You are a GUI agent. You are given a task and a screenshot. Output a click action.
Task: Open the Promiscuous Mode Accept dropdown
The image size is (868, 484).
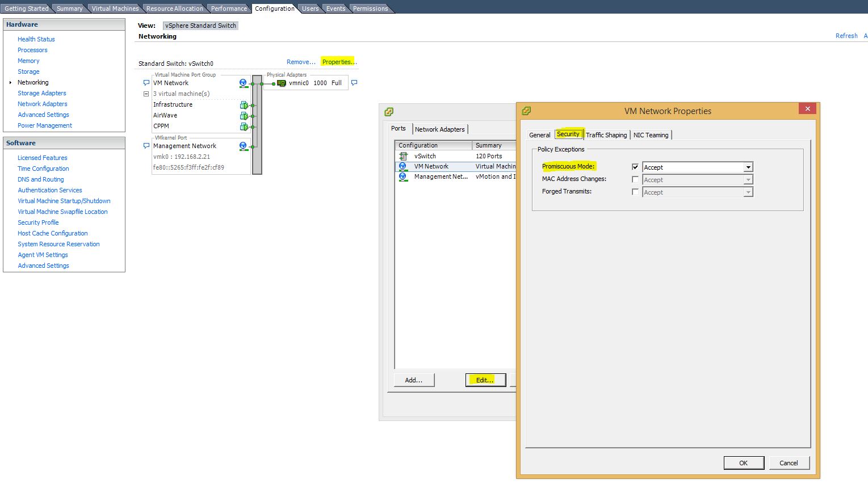pyautogui.click(x=748, y=167)
